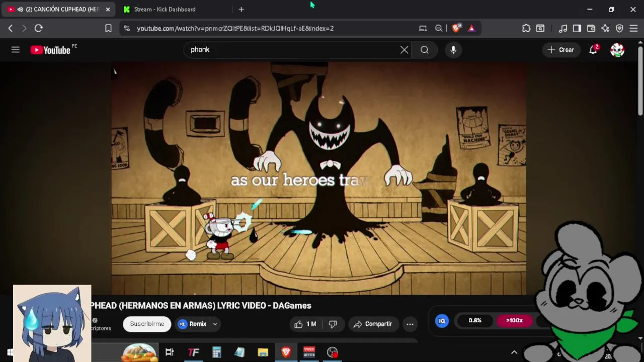Screen dimensions: 644x362
Task: Close the CANCIÓN CUPHEAD tab
Action: click(108, 10)
